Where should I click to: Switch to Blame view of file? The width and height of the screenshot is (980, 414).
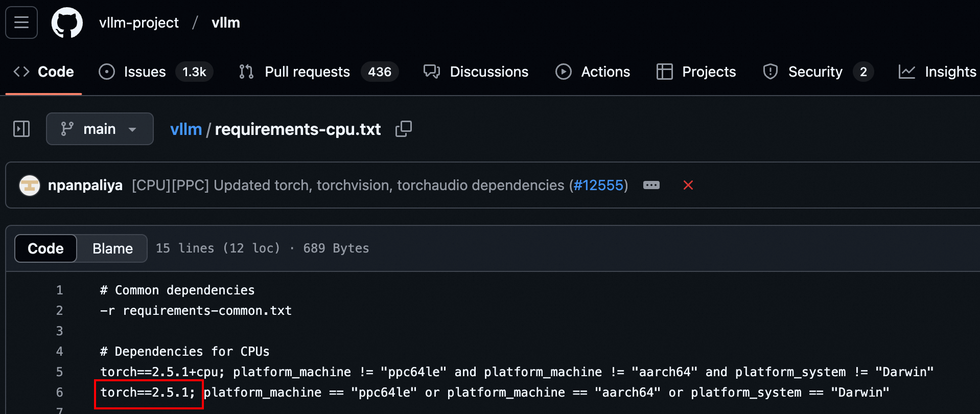click(x=112, y=248)
